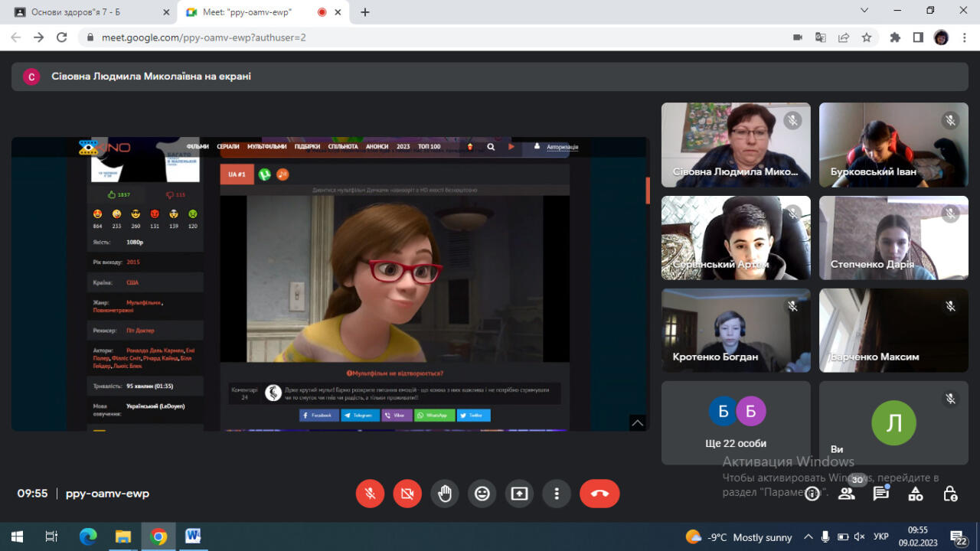Click the ФІЛЬМИ menu in shared screen

pos(198,147)
